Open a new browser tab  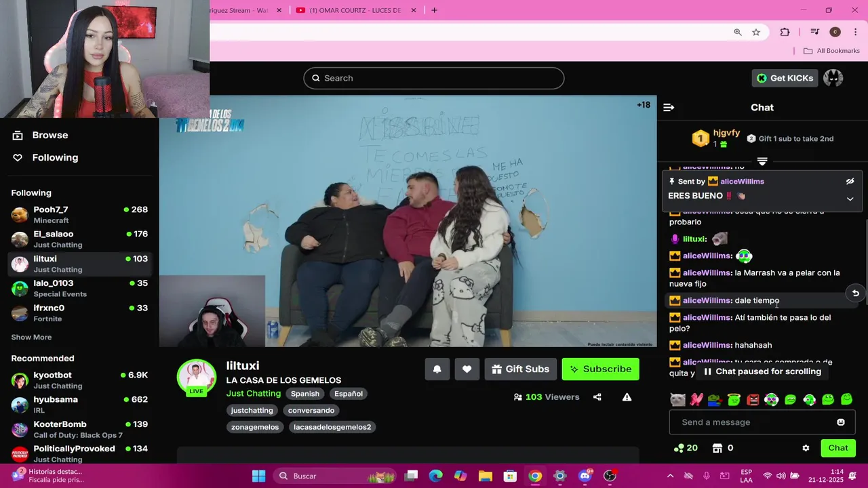tap(434, 10)
